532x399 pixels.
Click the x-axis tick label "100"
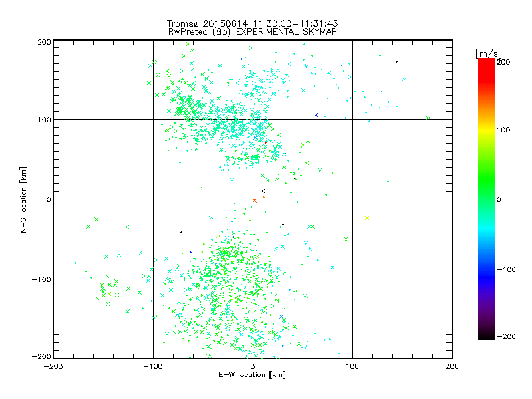tap(352, 366)
